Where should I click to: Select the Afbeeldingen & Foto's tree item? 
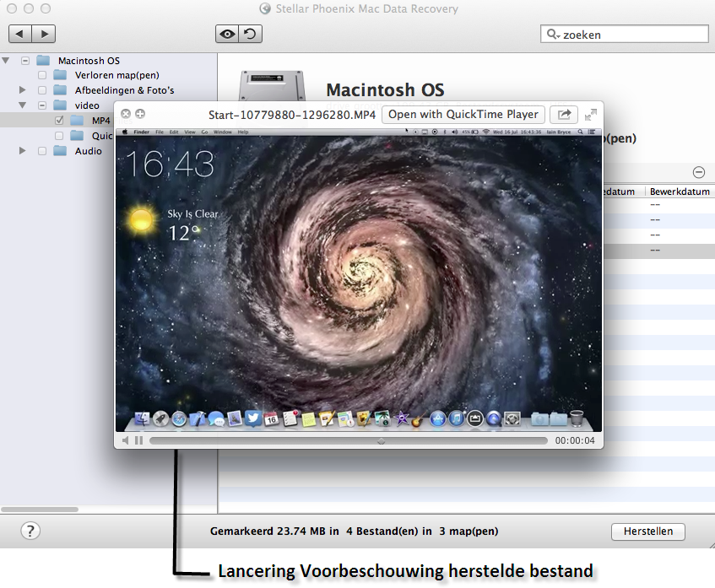[124, 90]
